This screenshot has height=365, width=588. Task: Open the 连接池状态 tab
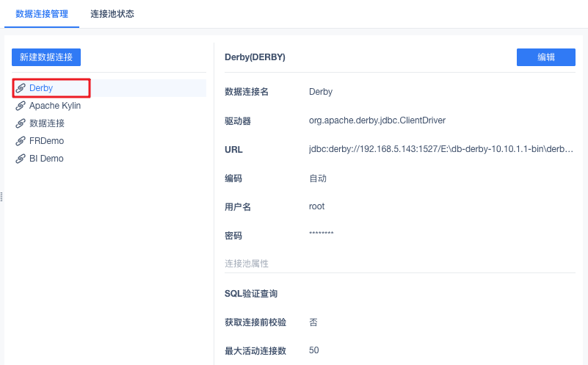tap(112, 14)
